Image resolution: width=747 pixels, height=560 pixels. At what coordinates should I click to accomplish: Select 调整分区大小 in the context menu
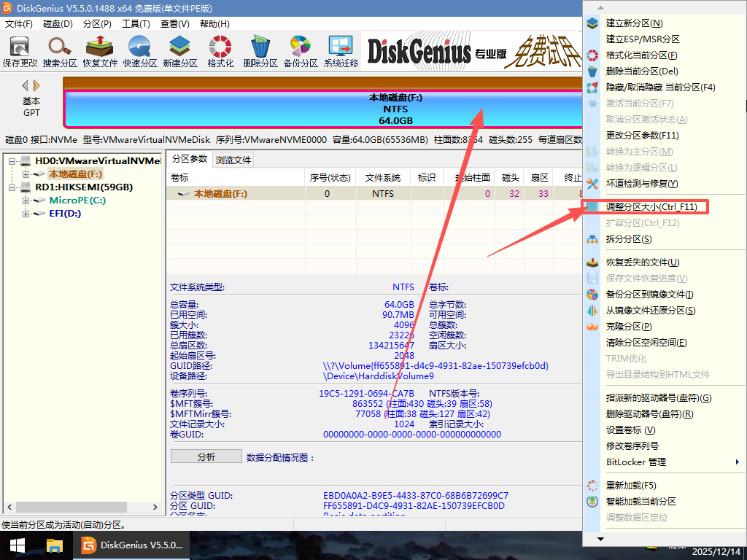tap(651, 207)
